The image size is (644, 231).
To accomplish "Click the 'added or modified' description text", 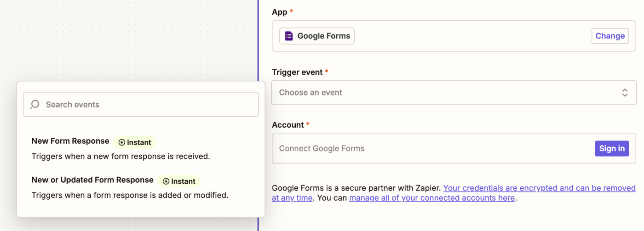I will 130,196.
